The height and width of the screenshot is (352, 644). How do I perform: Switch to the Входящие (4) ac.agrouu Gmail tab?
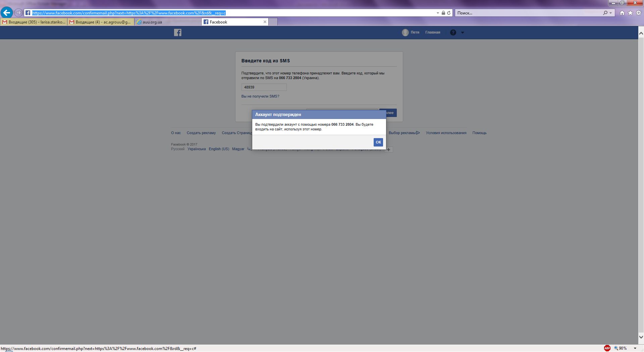click(101, 22)
